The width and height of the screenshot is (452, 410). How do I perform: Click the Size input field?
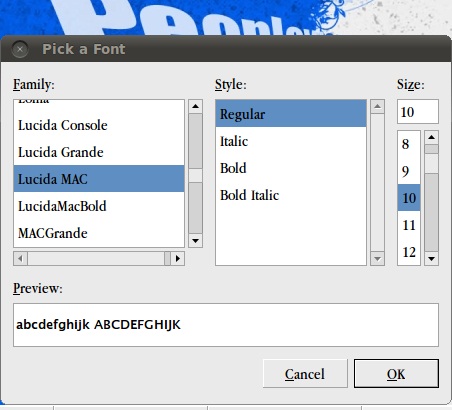pos(418,112)
